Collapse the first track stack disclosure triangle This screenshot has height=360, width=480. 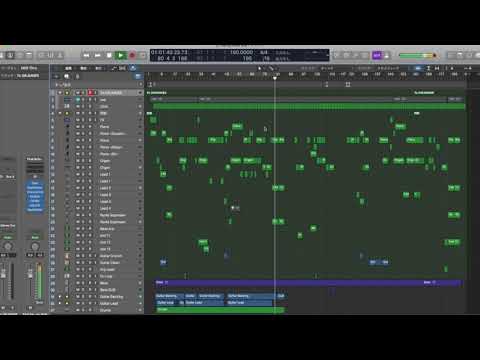coord(60,93)
